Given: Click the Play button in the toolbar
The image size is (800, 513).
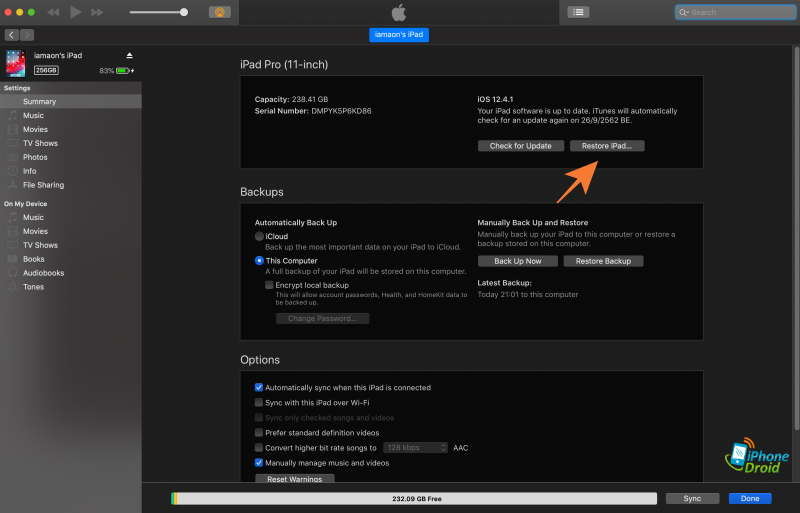Looking at the screenshot, I should tap(76, 12).
